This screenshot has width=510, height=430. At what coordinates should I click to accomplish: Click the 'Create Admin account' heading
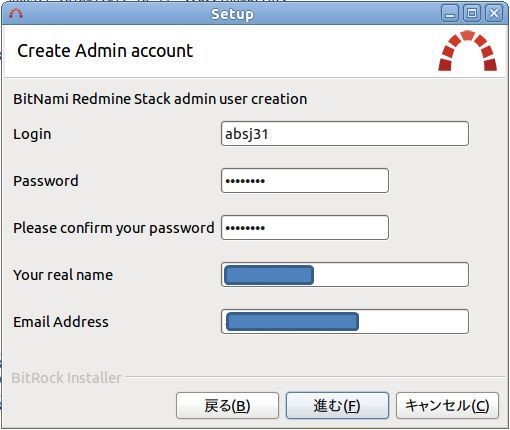(x=105, y=51)
